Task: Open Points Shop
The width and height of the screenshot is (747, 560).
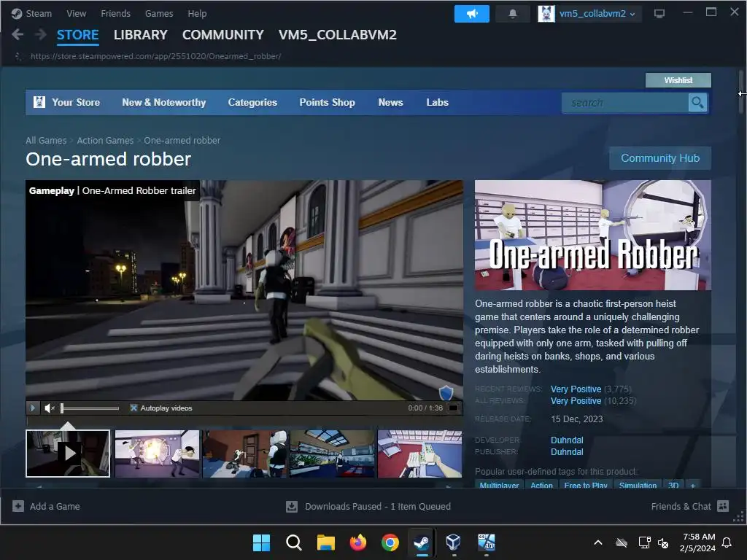Action: (x=328, y=102)
